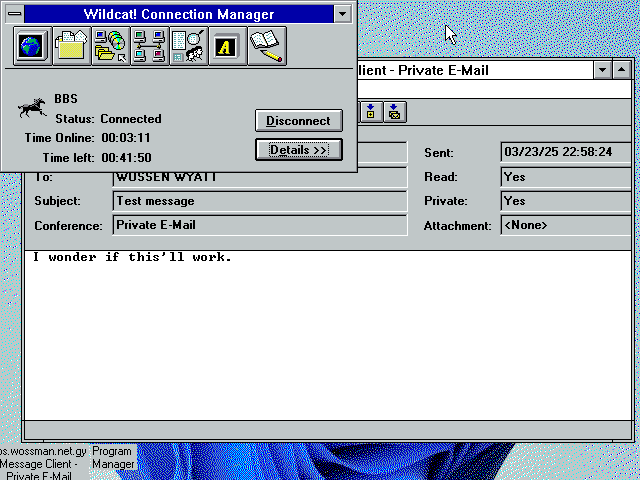Image resolution: width=640 pixels, height=480 pixels.
Task: Click the Private field showing Yes
Action: [x=566, y=201]
